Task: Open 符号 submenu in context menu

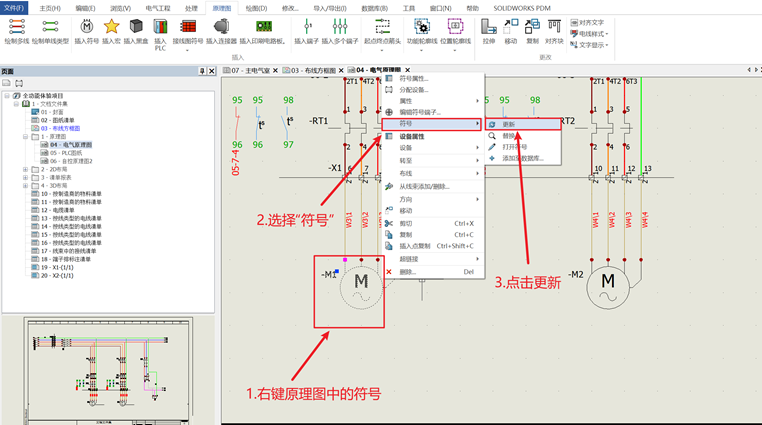Action: click(x=432, y=124)
